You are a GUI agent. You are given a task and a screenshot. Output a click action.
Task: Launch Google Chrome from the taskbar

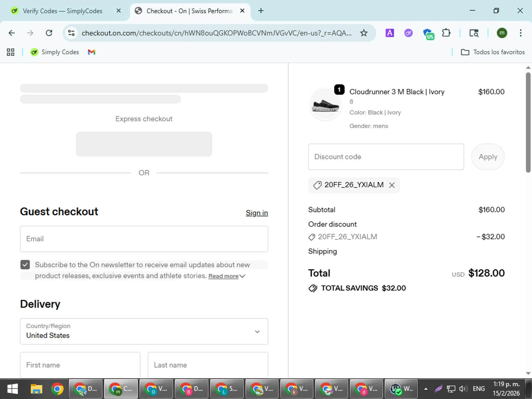point(57,389)
